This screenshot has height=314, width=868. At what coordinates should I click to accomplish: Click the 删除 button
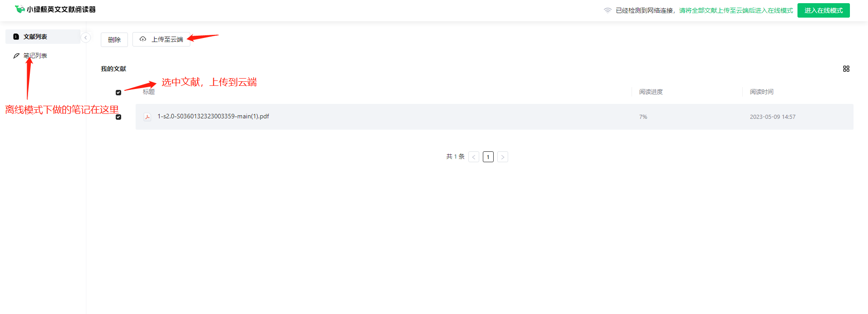click(114, 39)
